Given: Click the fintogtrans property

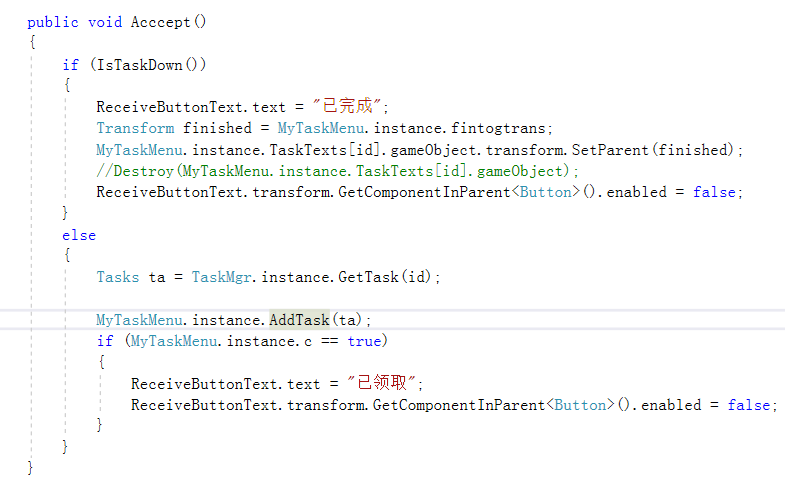Looking at the screenshot, I should click(498, 128).
